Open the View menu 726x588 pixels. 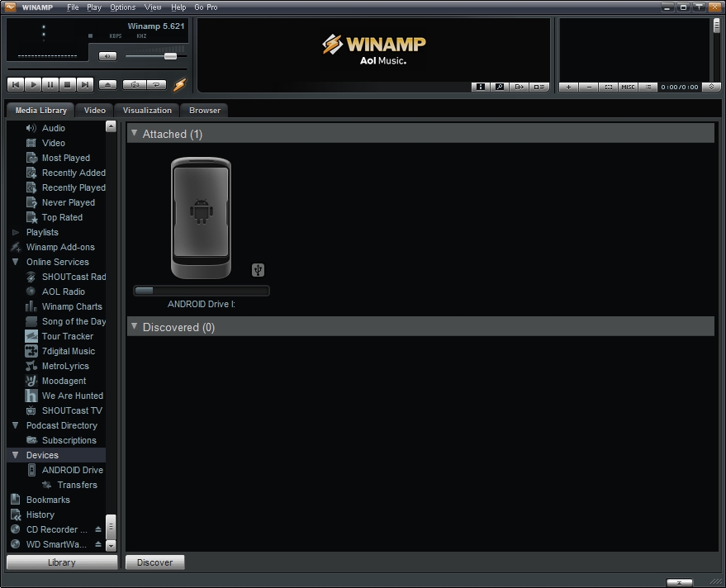point(153,7)
